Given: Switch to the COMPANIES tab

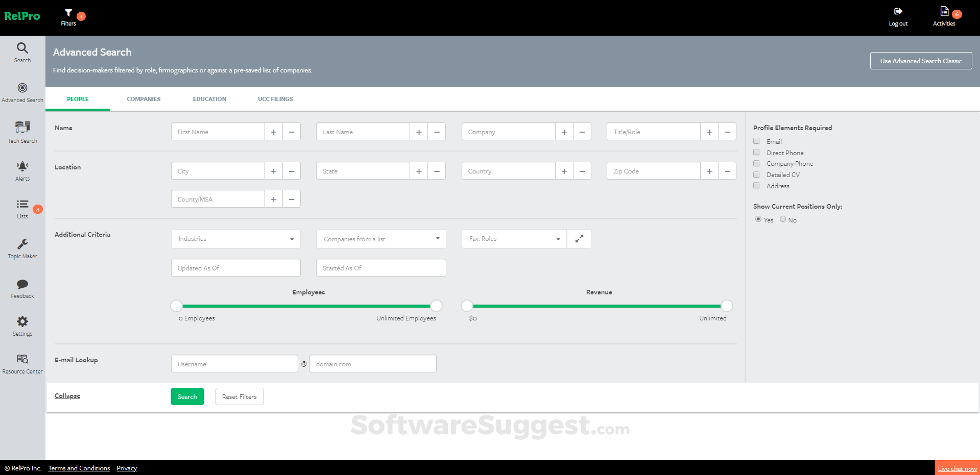Looking at the screenshot, I should click(144, 98).
